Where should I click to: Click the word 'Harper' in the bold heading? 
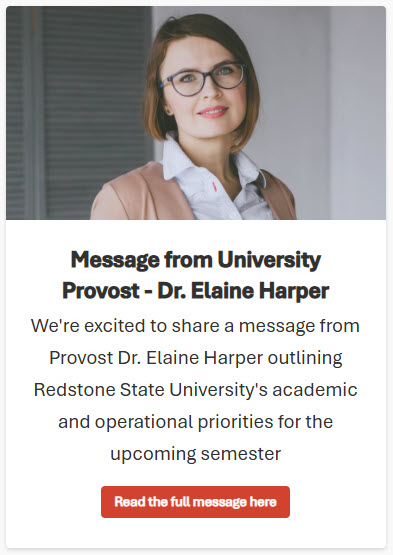pos(294,291)
